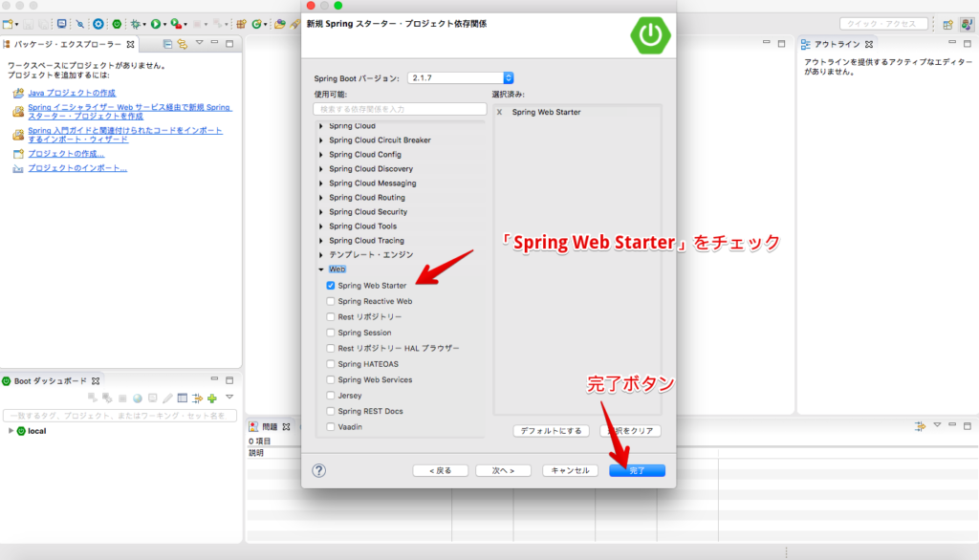Click the Link with Editor icon in Package Explorer
This screenshot has height=560, width=979.
pyautogui.click(x=182, y=44)
